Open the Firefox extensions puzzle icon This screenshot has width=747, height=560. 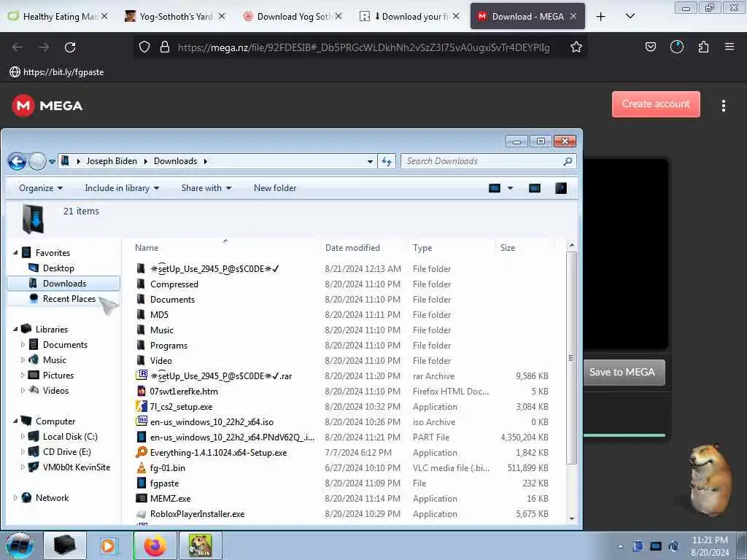coord(703,47)
